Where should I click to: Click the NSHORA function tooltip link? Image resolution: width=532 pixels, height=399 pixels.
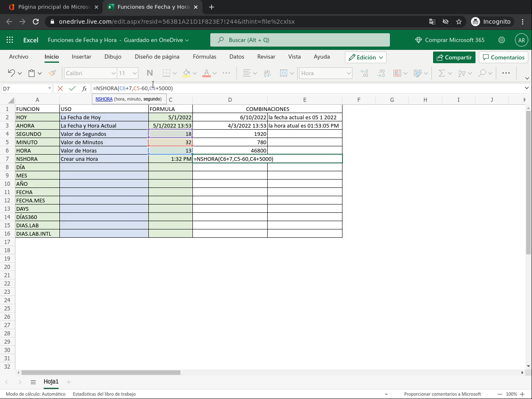tap(104, 99)
